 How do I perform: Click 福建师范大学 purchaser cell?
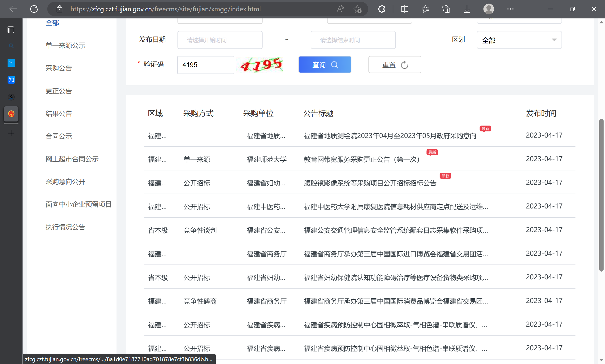tap(267, 160)
